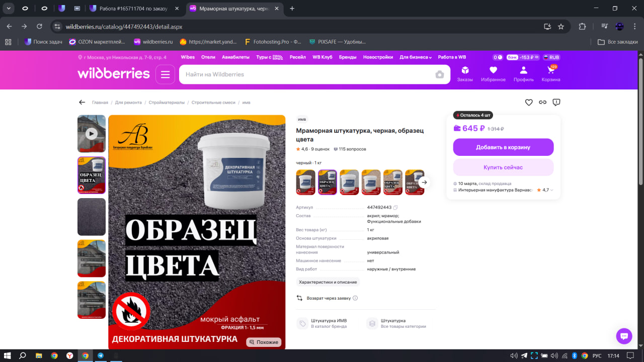
Task: Open File Explorer from the taskbar
Action: tap(39, 355)
